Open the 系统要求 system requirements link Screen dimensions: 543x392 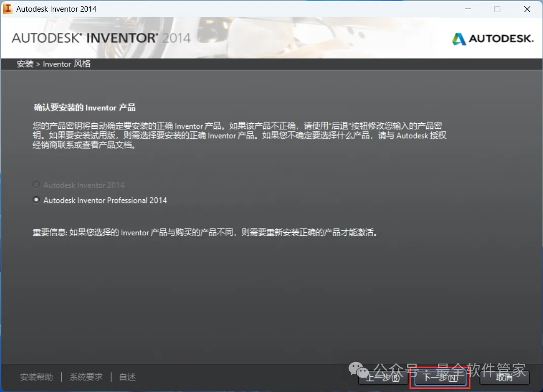pyautogui.click(x=86, y=377)
